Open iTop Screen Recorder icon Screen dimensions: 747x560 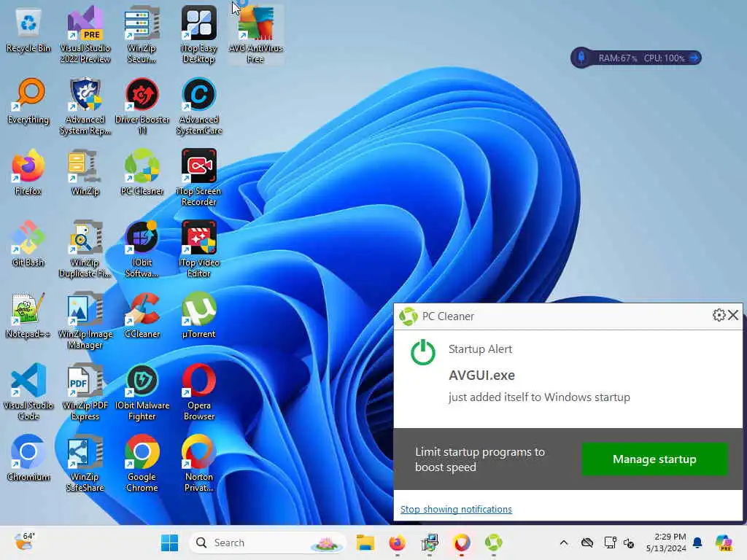[198, 177]
